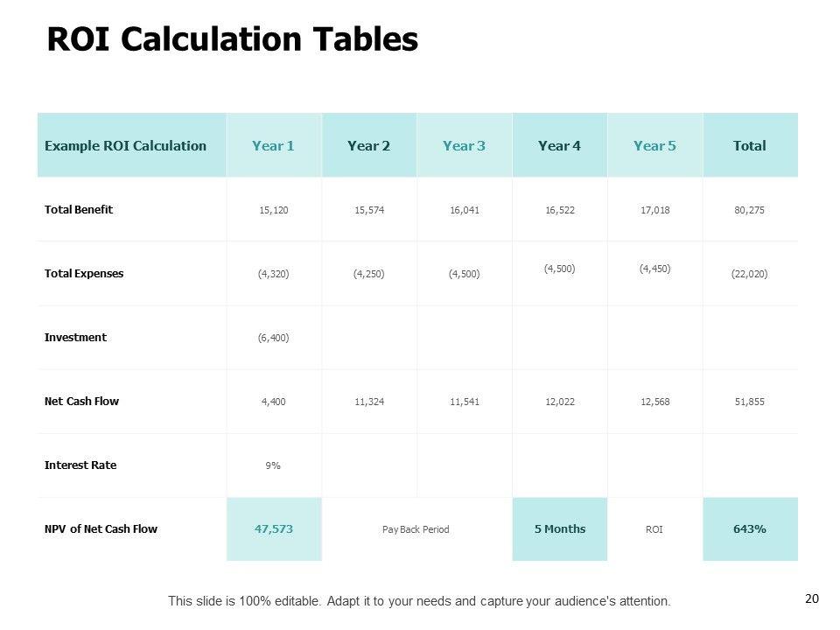Select the 9% interest rate value
Screen dimensions: 840x630
point(273,465)
